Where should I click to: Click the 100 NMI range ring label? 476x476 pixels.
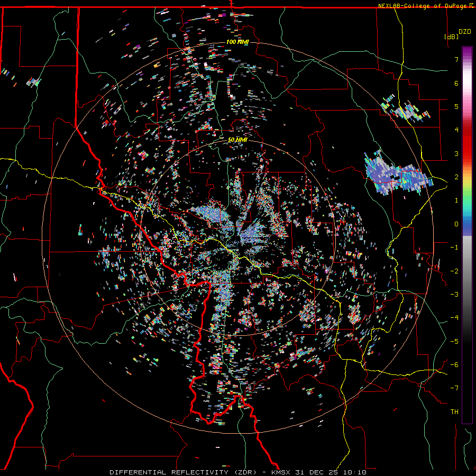coord(237,42)
